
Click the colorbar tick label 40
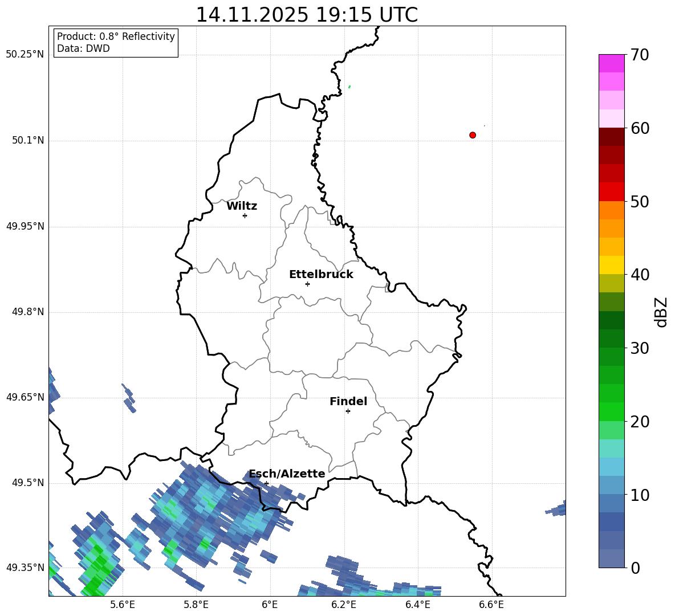click(x=640, y=275)
